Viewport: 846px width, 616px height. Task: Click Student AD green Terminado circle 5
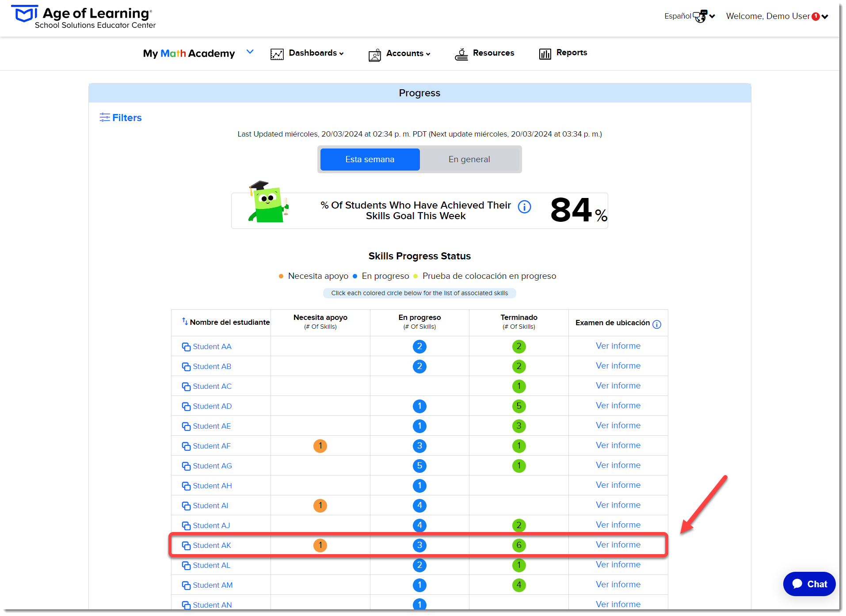click(519, 406)
